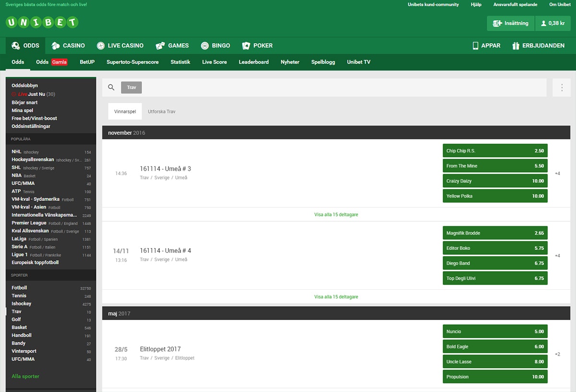The image size is (576, 392).
Task: Click the Insättning deposit button
Action: coord(511,23)
